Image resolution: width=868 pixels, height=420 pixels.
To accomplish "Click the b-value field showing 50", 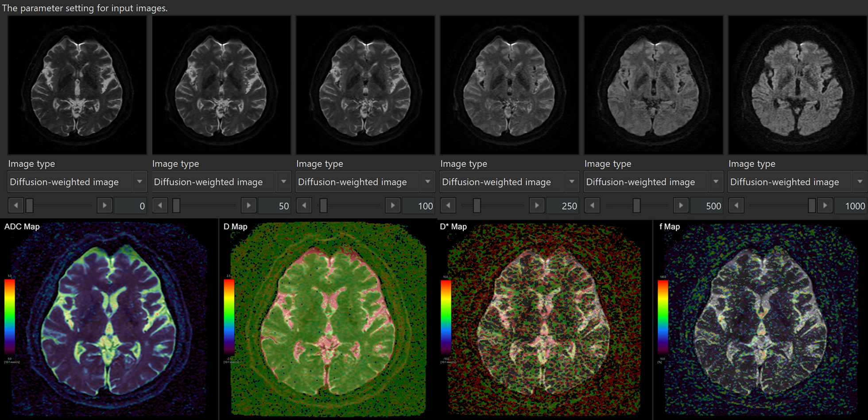I will [x=275, y=206].
